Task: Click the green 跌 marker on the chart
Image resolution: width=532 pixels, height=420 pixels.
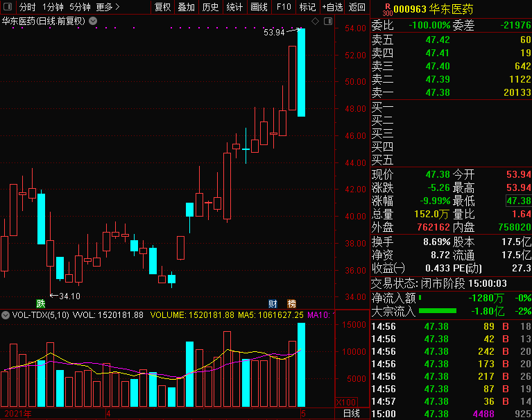Action: pos(41,303)
